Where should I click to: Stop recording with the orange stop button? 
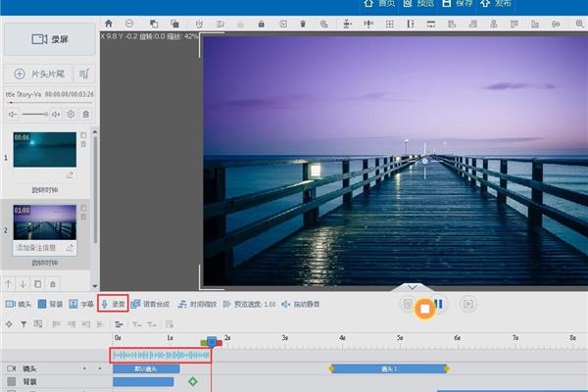(425, 309)
